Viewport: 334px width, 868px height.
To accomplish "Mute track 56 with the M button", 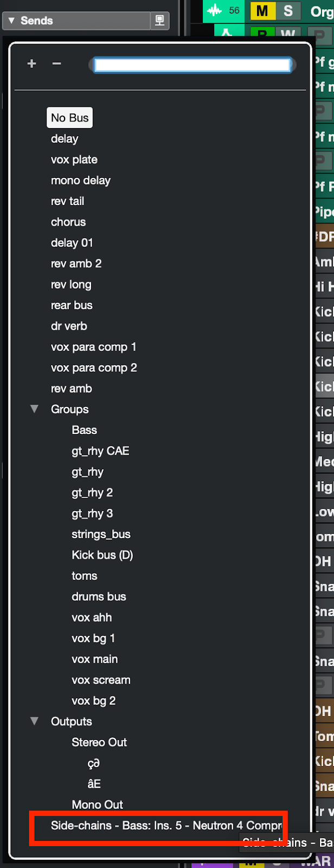I will pos(262,10).
